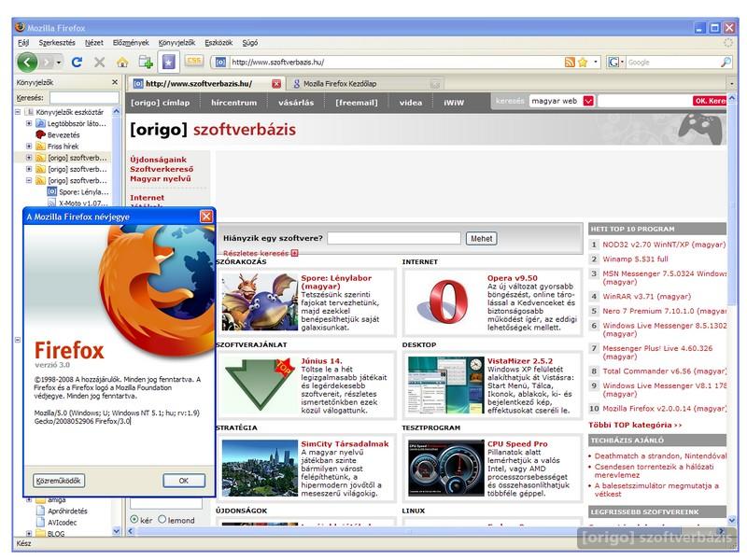The image size is (747, 560).
Task: Open the Szoftverkereső sidebar link
Action: [162, 169]
